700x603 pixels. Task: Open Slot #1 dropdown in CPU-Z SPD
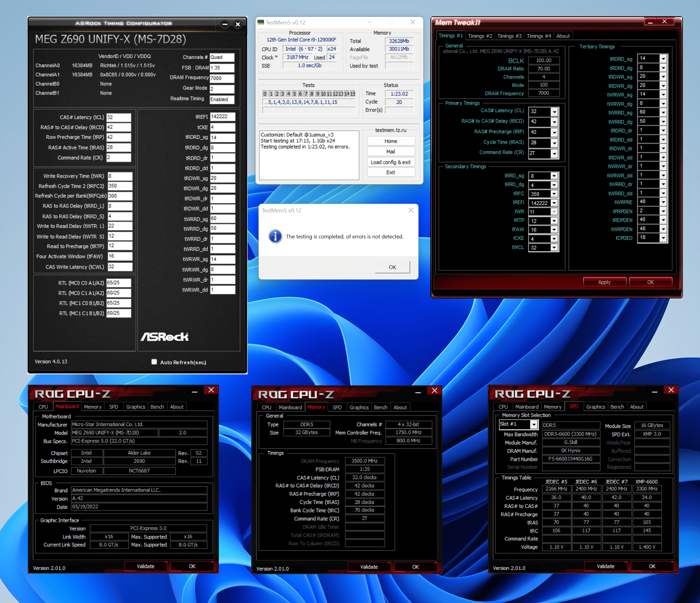pos(534,424)
